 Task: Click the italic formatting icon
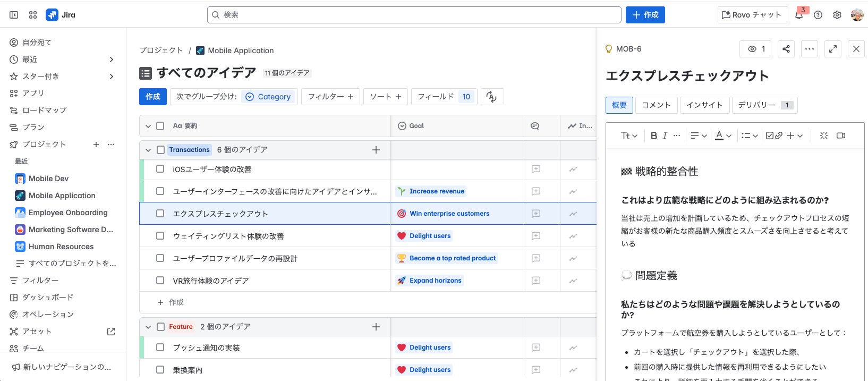pyautogui.click(x=665, y=136)
